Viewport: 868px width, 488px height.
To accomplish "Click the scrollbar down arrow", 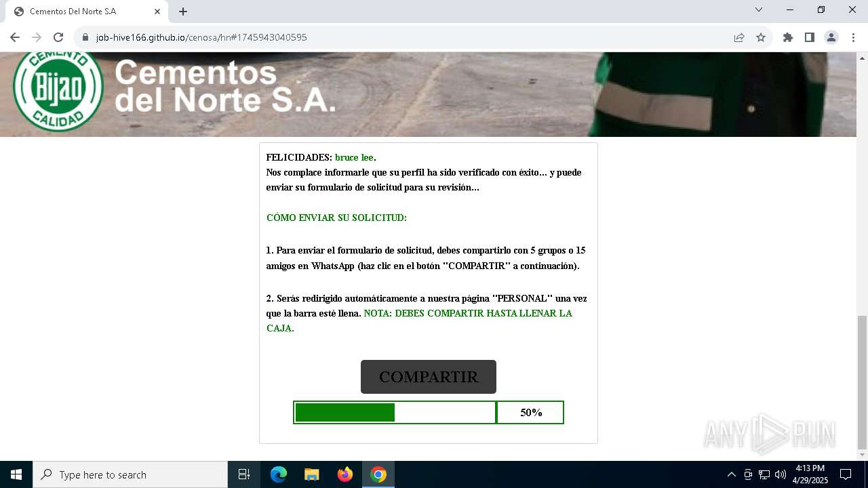I will point(862,455).
